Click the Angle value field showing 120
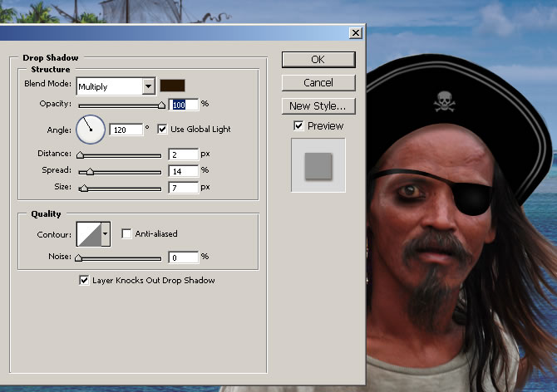557x392 pixels. pos(126,130)
